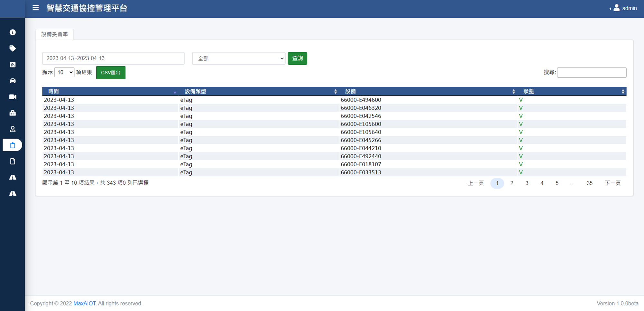Image resolution: width=644 pixels, height=311 pixels.
Task: Open the RSS feed icon in sidebar
Action: click(x=13, y=64)
